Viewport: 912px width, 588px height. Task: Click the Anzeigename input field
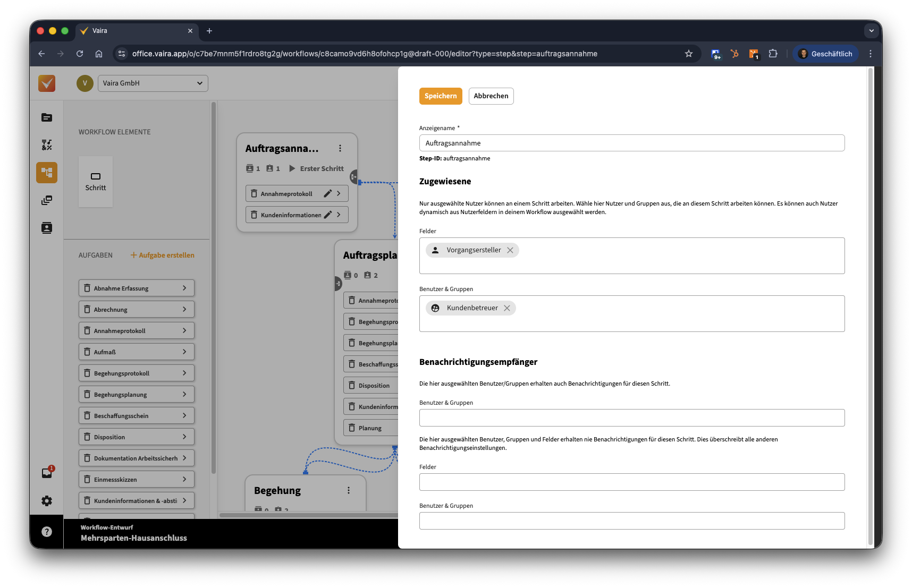tap(631, 143)
